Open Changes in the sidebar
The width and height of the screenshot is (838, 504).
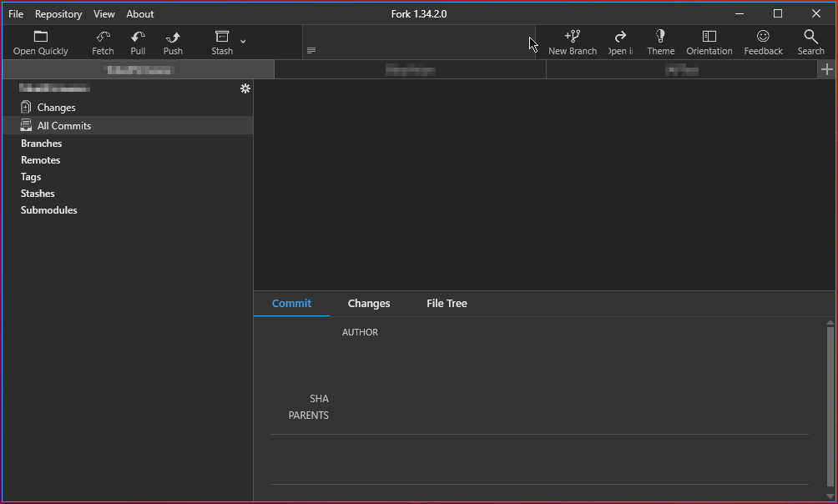point(128,108)
